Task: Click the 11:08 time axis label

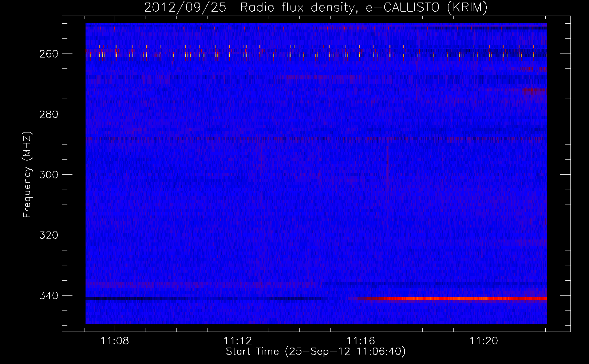Action: click(x=115, y=341)
